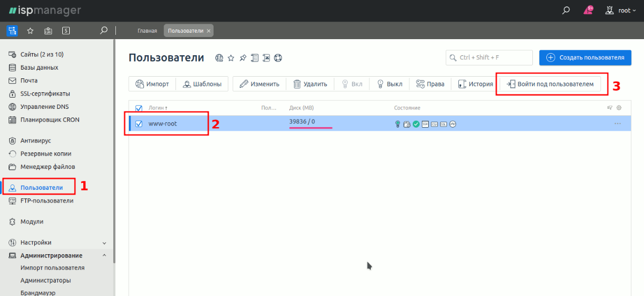Expand the Настройки sidebar section

point(104,243)
